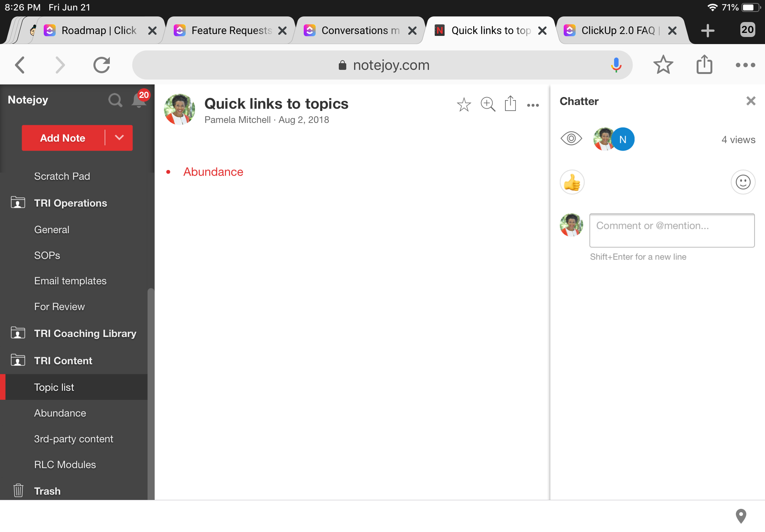Click the blue N viewer avatar
The width and height of the screenshot is (765, 532).
pos(623,139)
